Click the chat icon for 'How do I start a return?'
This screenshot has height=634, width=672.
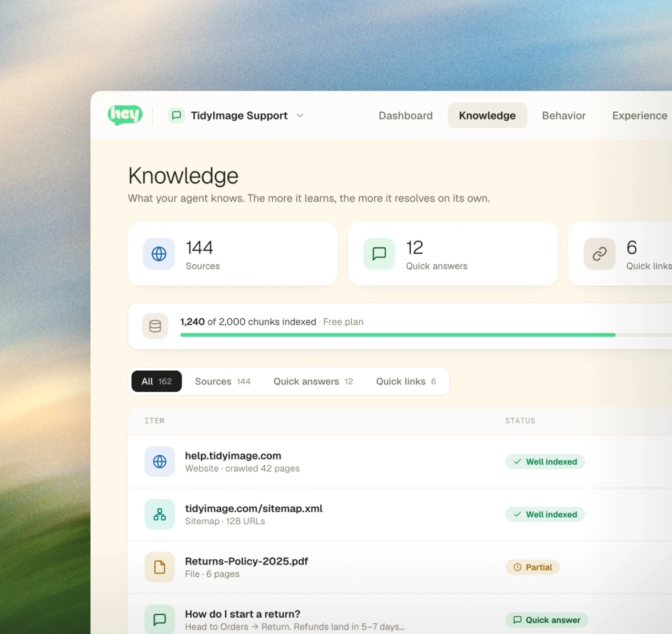tap(160, 619)
